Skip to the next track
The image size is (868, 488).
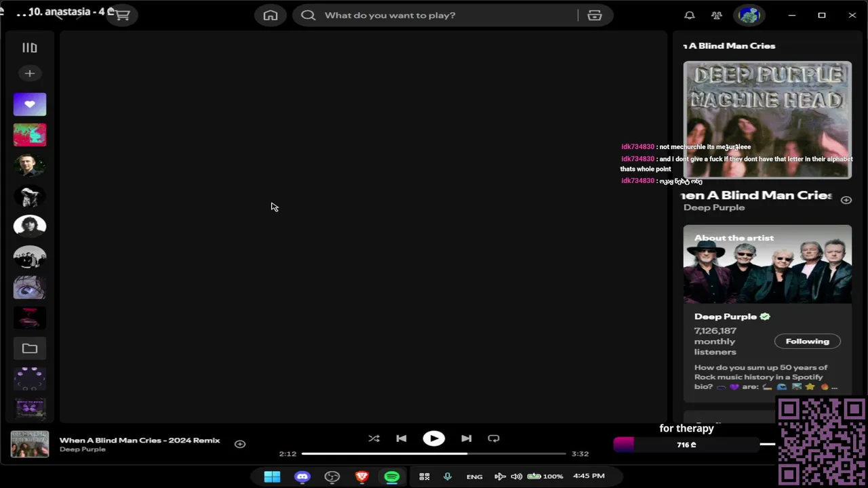pos(467,439)
